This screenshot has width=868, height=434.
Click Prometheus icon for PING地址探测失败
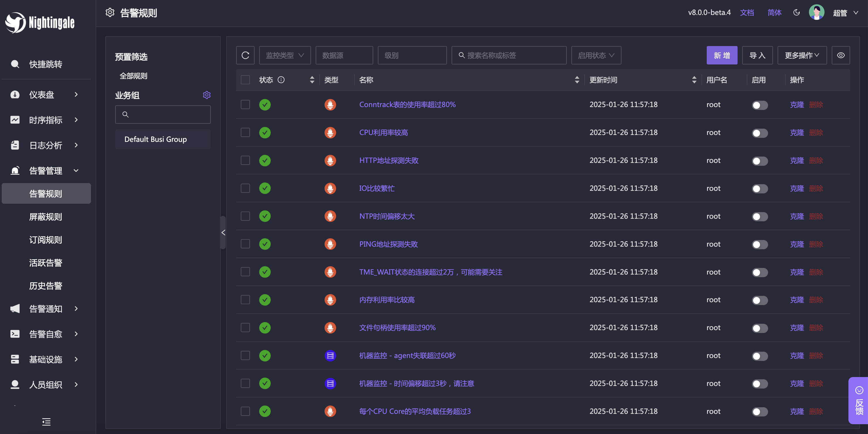[x=330, y=244]
